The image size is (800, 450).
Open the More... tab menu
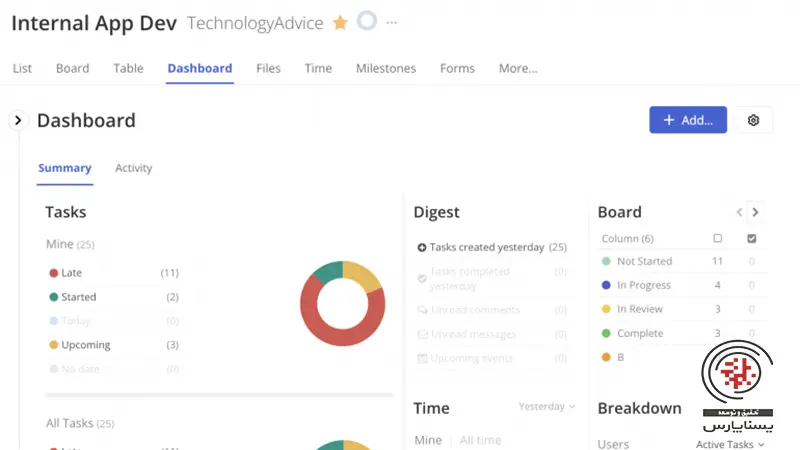click(x=518, y=68)
